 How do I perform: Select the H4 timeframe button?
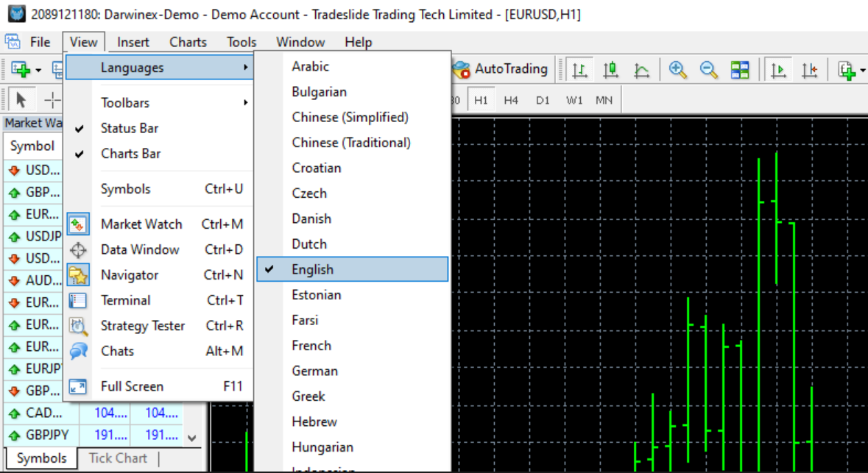(511, 100)
